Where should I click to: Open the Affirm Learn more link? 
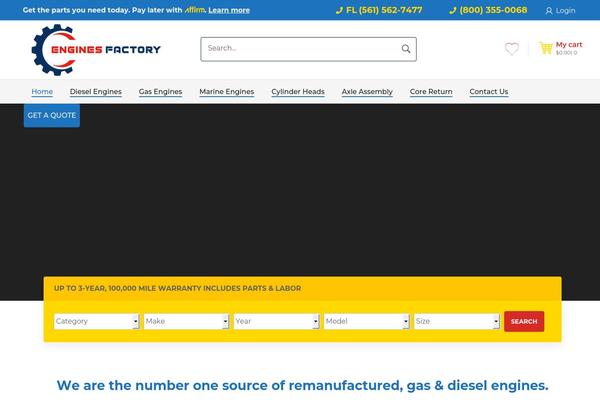point(229,10)
